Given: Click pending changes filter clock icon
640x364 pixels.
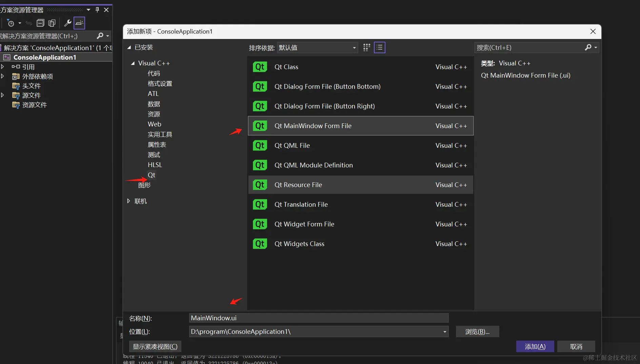Looking at the screenshot, I should (11, 23).
